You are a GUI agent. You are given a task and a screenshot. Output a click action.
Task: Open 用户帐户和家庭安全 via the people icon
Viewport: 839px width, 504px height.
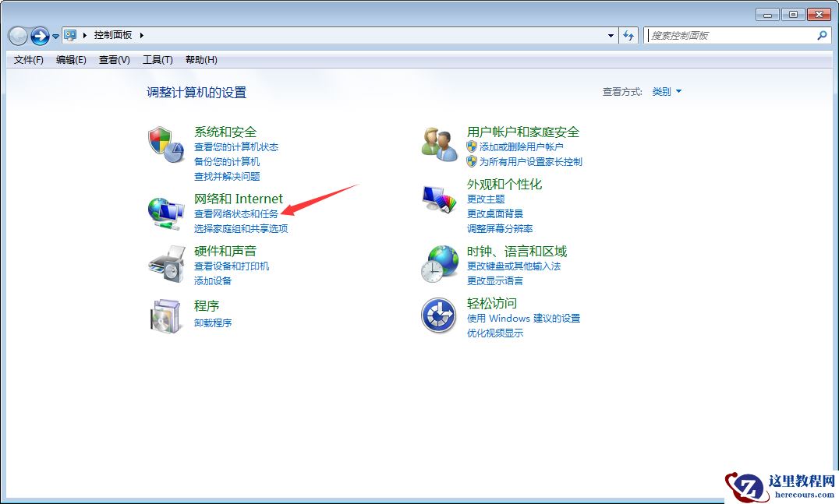tap(438, 143)
